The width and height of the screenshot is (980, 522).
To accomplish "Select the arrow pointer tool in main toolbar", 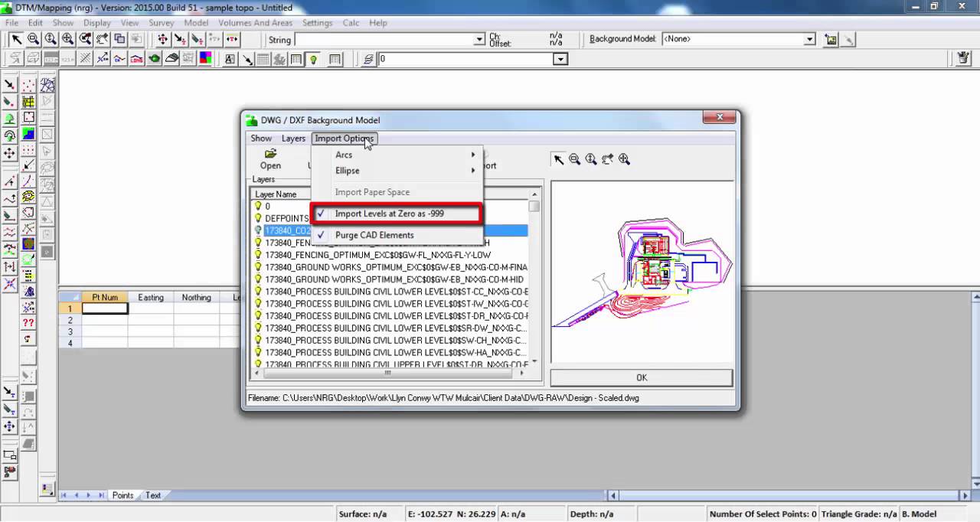I will (16, 39).
